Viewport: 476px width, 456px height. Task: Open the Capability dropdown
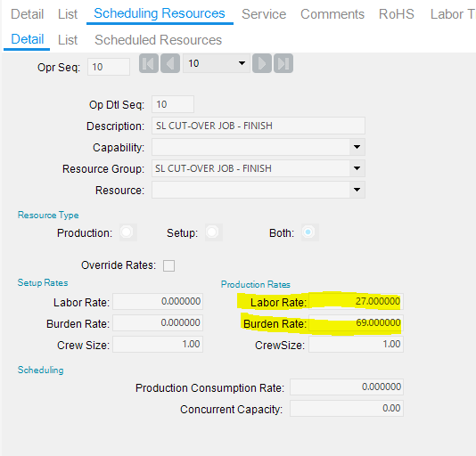click(357, 147)
